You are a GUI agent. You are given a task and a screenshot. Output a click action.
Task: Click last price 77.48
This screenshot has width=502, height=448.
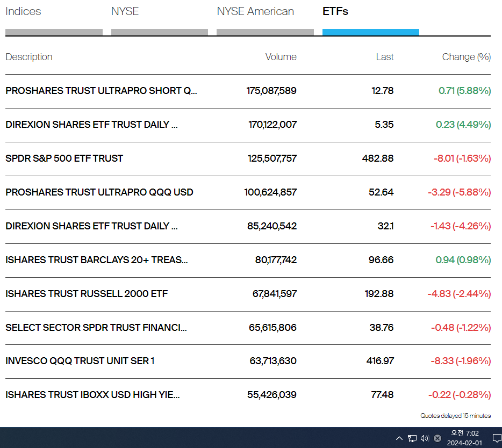click(382, 395)
